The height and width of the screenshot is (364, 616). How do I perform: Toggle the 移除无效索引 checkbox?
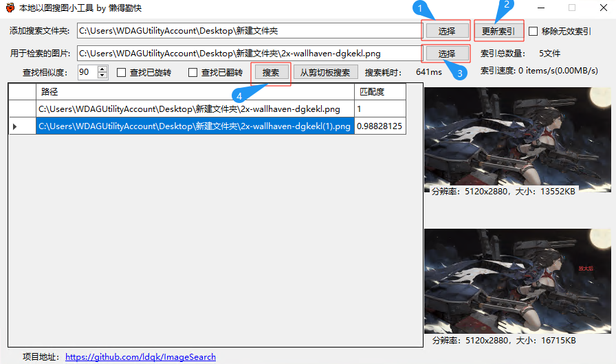coord(533,32)
